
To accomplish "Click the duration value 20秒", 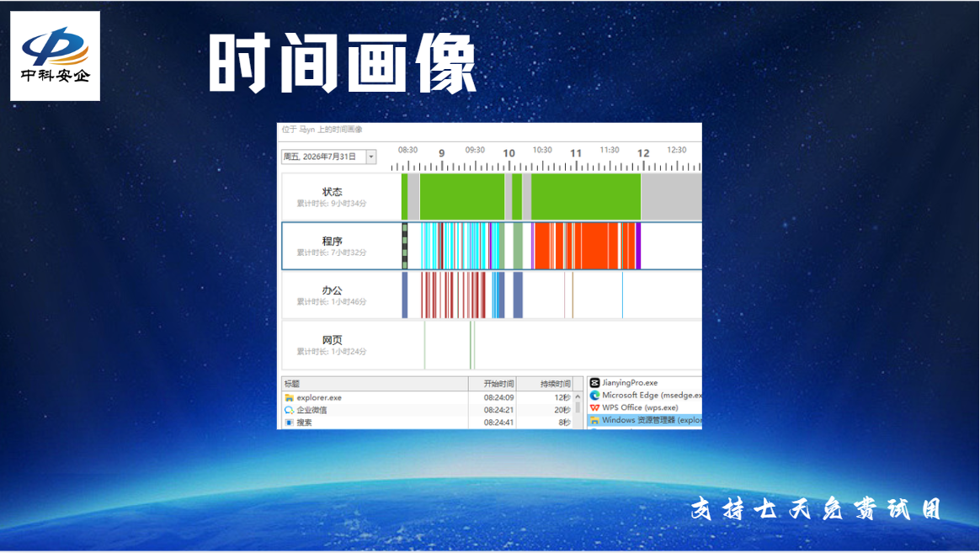I will click(x=562, y=410).
